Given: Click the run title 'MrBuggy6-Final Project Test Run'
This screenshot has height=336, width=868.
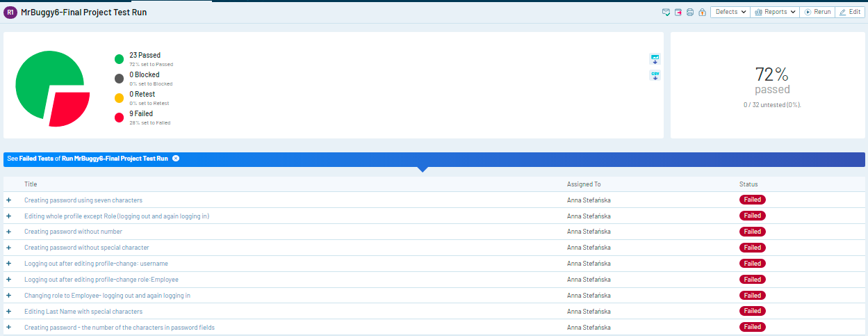Looking at the screenshot, I should pos(84,12).
